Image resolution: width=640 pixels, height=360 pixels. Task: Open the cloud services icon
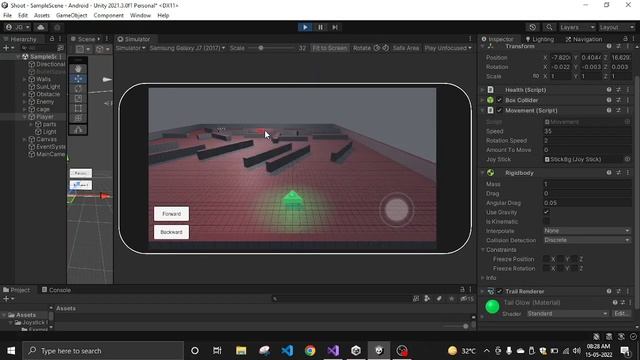[x=41, y=27]
